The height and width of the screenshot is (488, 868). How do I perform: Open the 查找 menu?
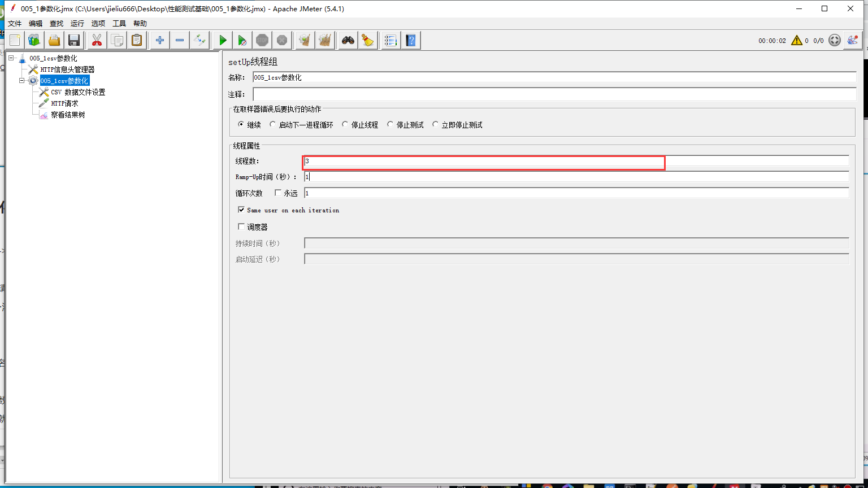point(57,23)
